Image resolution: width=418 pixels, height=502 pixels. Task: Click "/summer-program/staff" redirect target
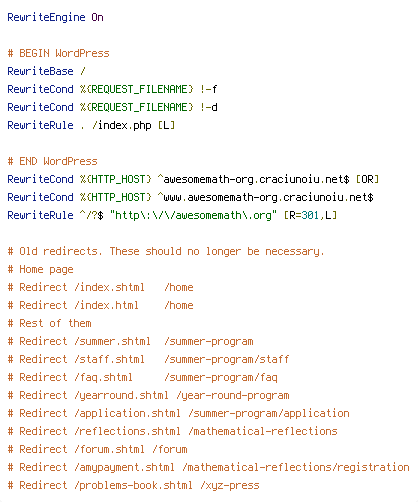click(227, 359)
